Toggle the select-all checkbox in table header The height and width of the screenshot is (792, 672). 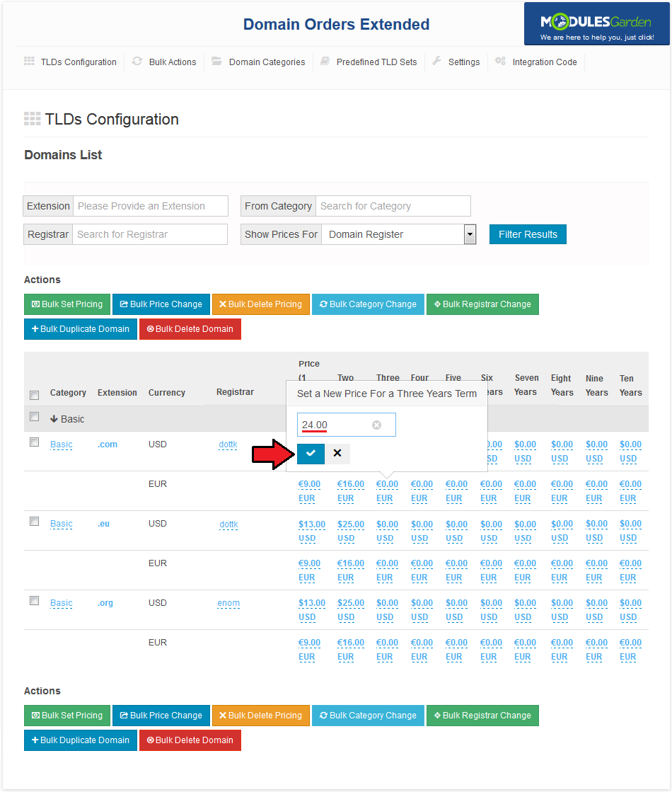(x=35, y=395)
